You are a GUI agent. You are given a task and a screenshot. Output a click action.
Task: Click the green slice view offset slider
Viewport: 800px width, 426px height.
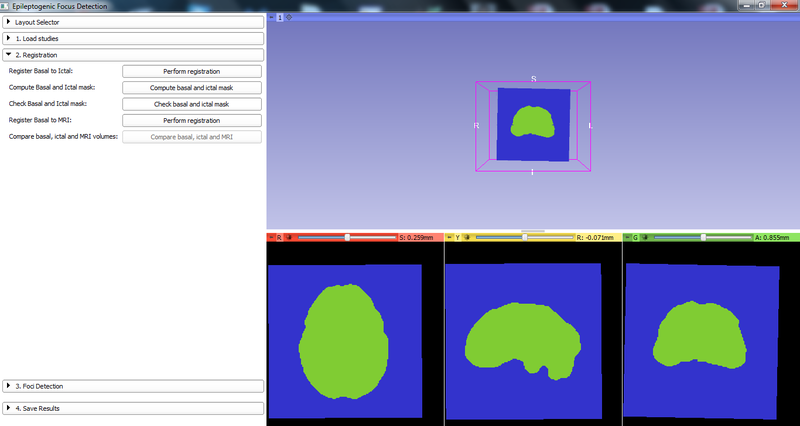pos(703,237)
